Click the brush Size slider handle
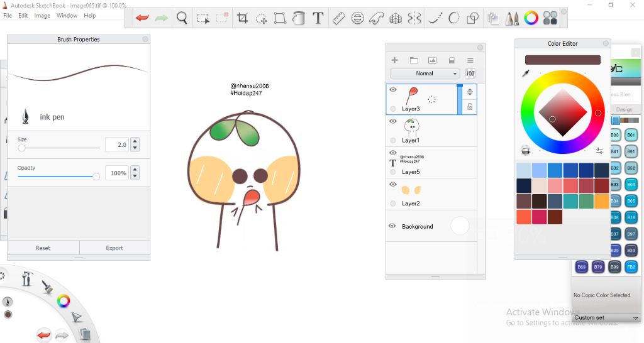Image resolution: width=644 pixels, height=343 pixels. 21,148
